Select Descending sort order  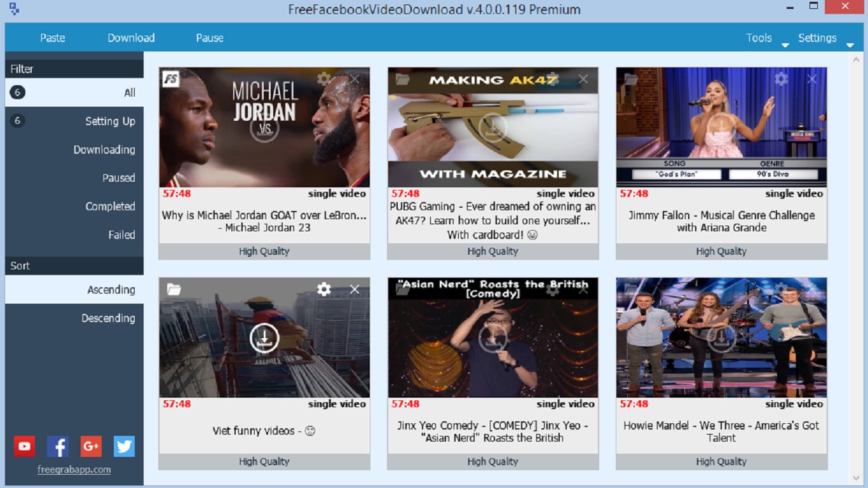click(x=74, y=318)
